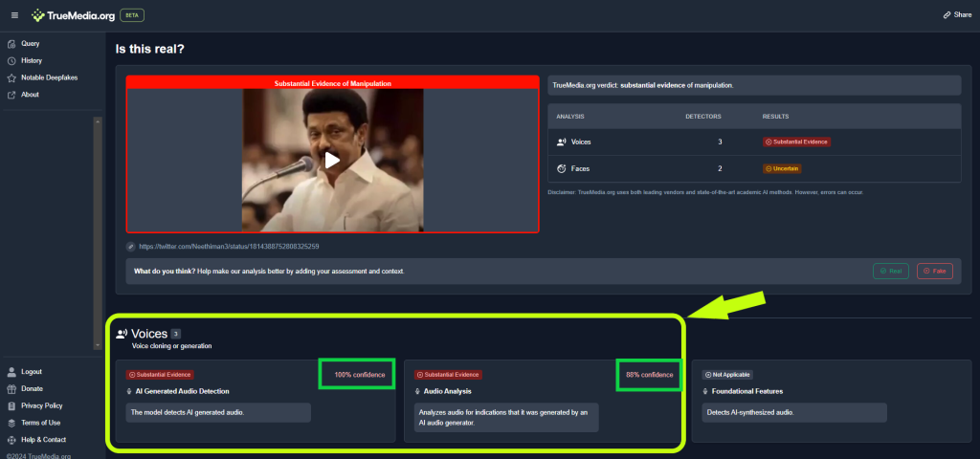The width and height of the screenshot is (980, 459).
Task: Share this analysis
Action: click(x=957, y=15)
